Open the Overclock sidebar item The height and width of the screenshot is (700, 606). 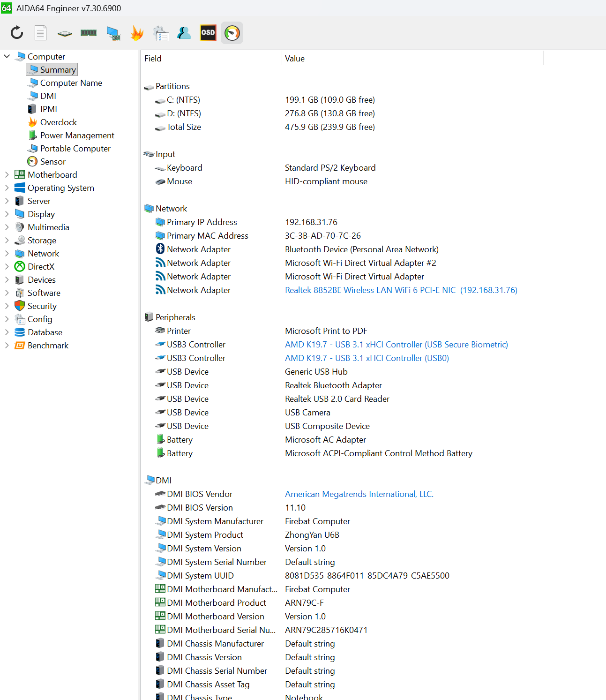point(52,122)
